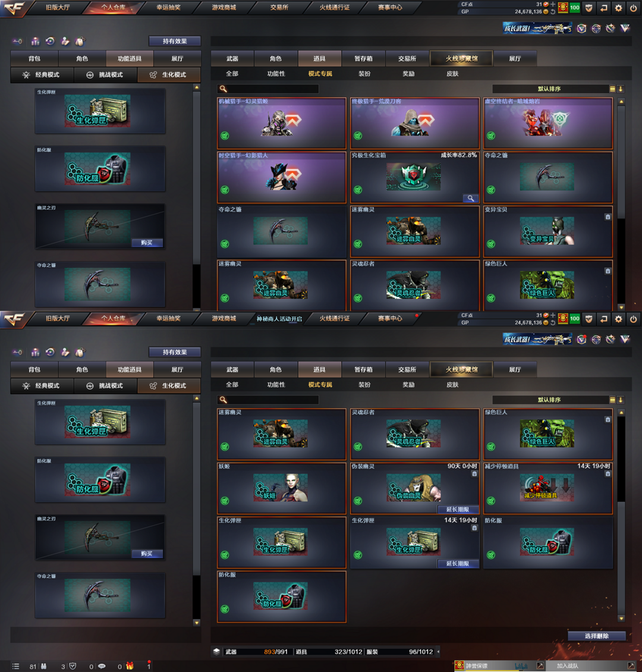Click the 选择删除 button
The image size is (642, 672).
click(x=597, y=636)
